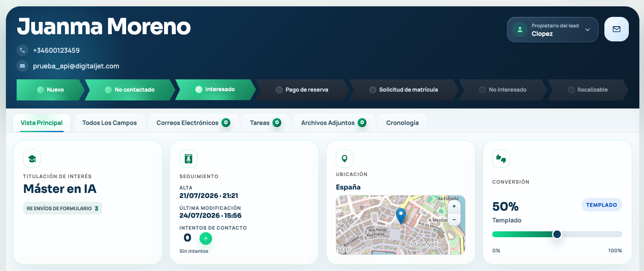Screen dimensions: 644x271
Task: Open the Cronología tab
Action: pos(402,123)
